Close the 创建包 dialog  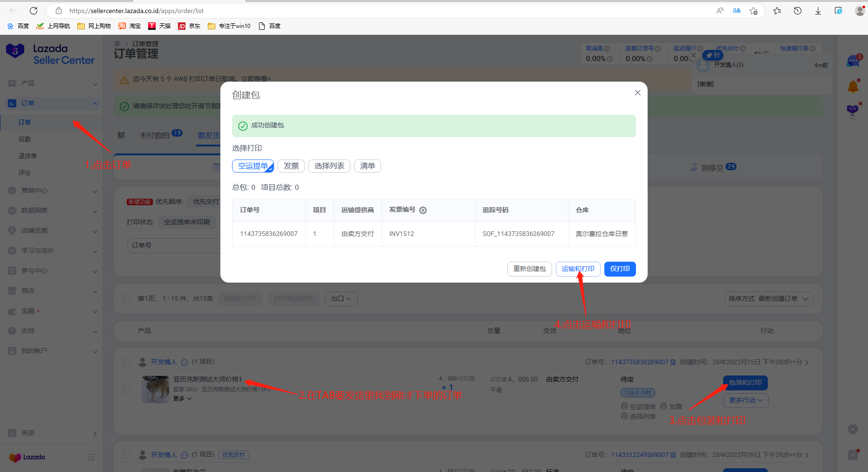[638, 93]
